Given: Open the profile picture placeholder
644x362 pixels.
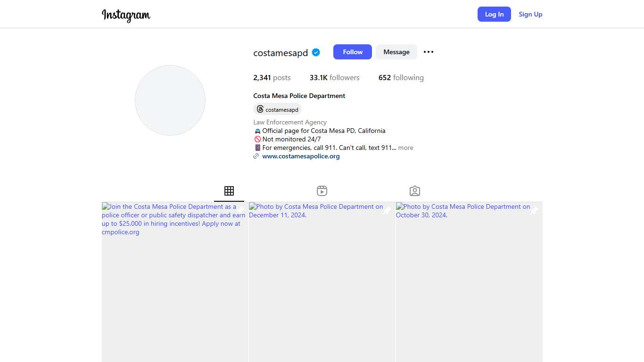Looking at the screenshot, I should click(x=170, y=100).
